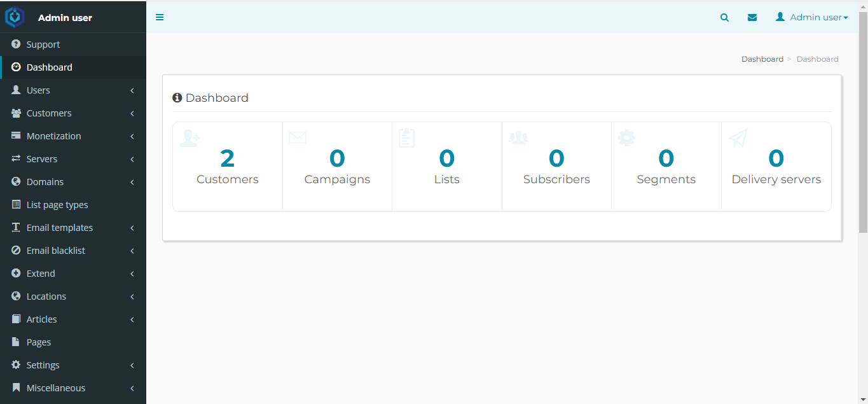Open Monetization via its sidebar icon

14,136
